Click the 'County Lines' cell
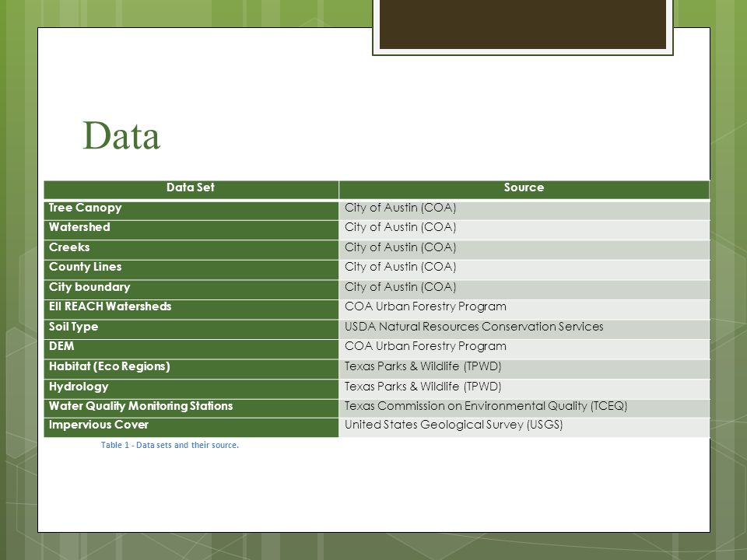This screenshot has width=747, height=560. (191, 270)
